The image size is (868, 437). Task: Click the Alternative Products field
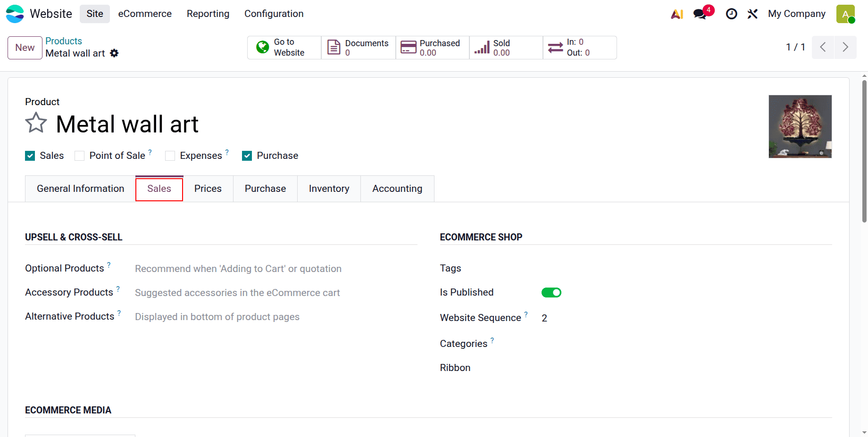tap(276, 317)
